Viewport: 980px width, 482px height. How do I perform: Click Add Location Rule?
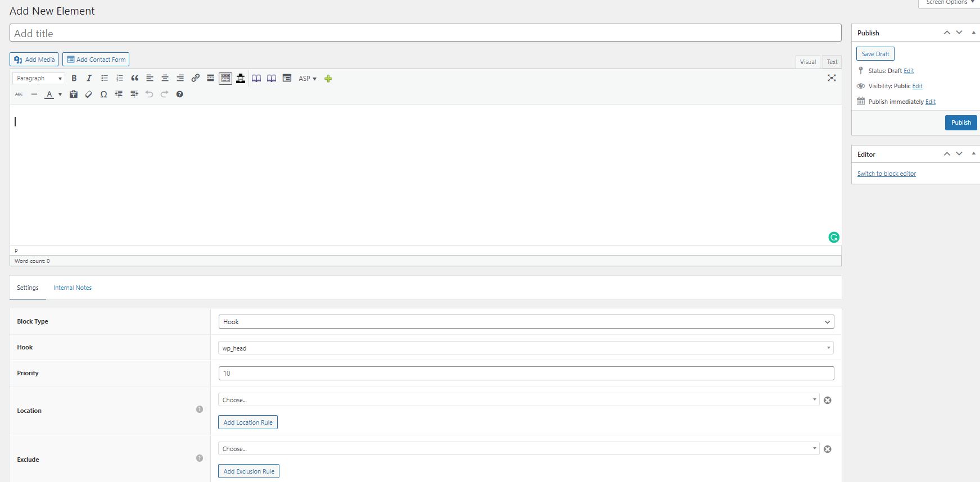click(248, 422)
